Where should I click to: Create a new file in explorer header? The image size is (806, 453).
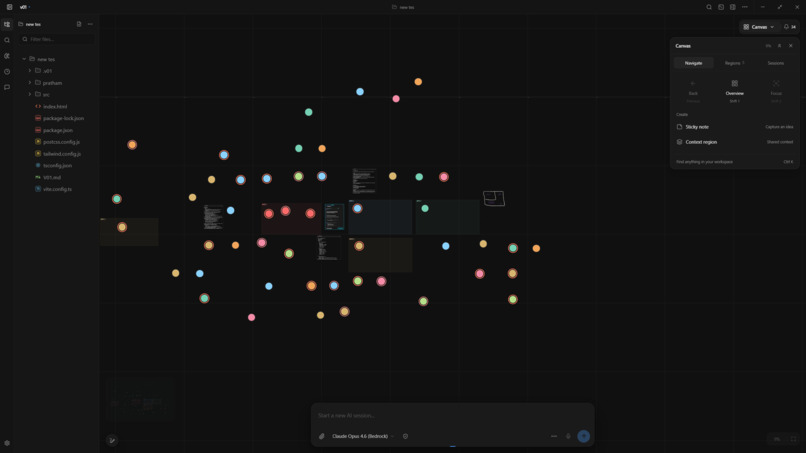[x=79, y=24]
